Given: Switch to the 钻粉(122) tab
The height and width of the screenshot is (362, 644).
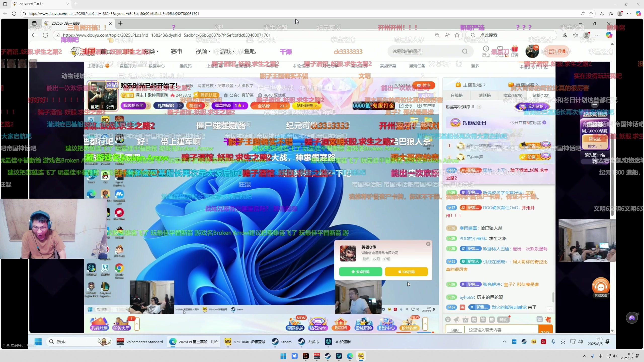Looking at the screenshot, I should pyautogui.click(x=541, y=95).
